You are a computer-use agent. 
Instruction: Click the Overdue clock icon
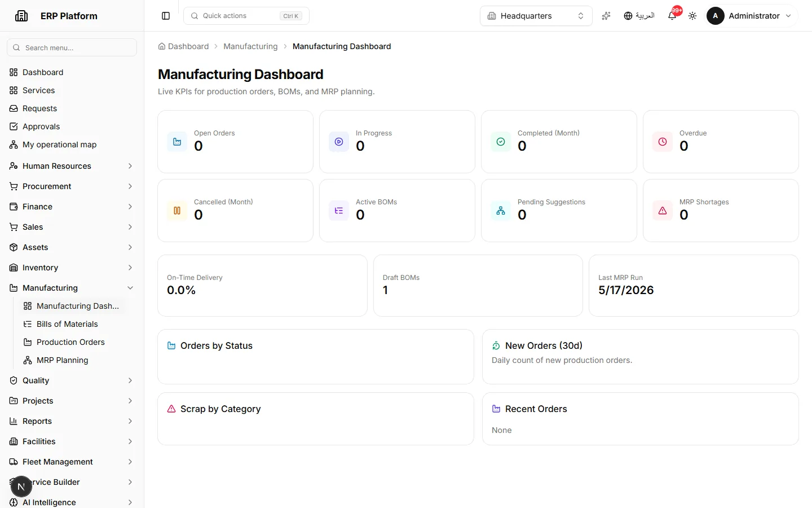tap(663, 142)
